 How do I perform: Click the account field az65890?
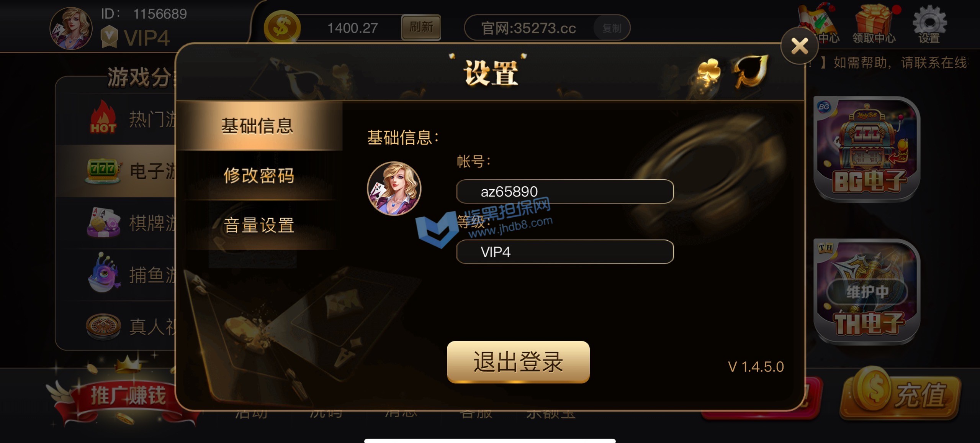coord(565,191)
